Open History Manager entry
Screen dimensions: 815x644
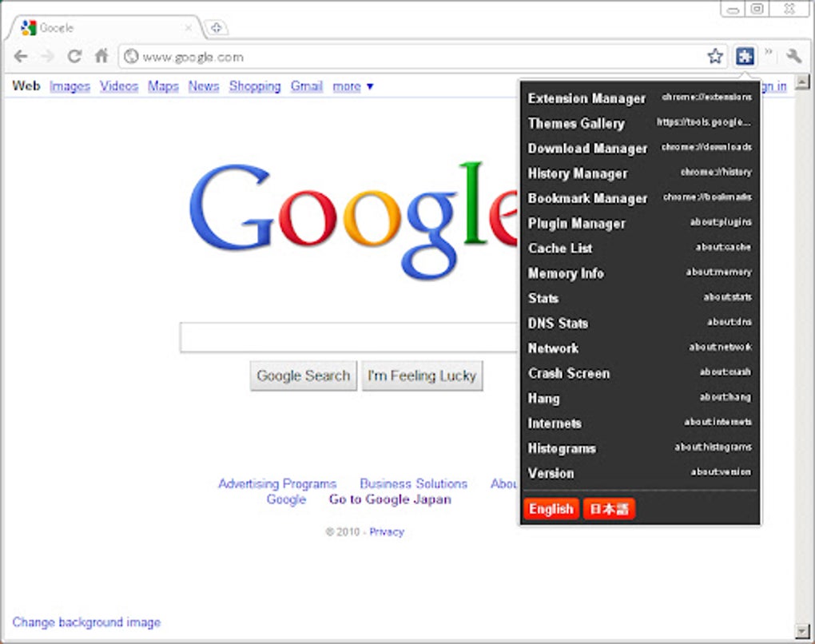coord(640,173)
